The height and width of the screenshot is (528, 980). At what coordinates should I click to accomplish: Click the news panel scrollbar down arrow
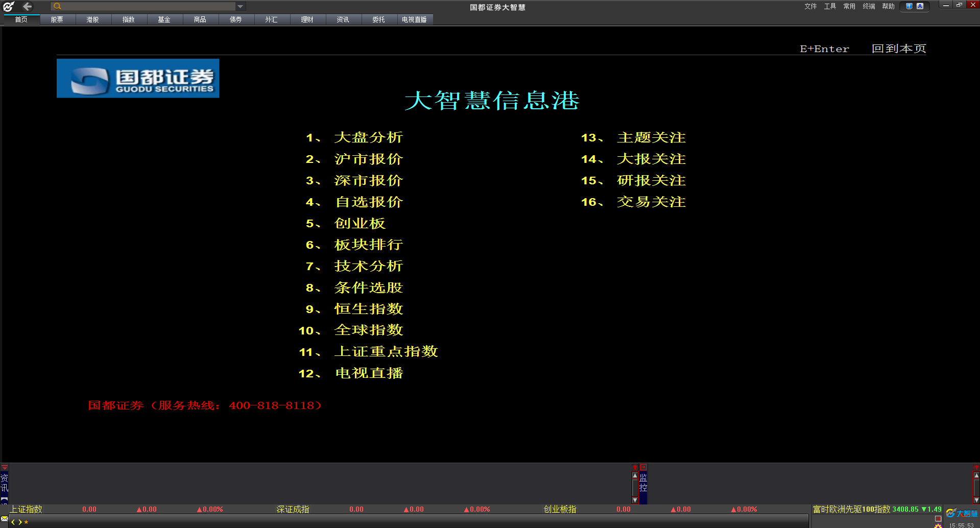coord(635,500)
